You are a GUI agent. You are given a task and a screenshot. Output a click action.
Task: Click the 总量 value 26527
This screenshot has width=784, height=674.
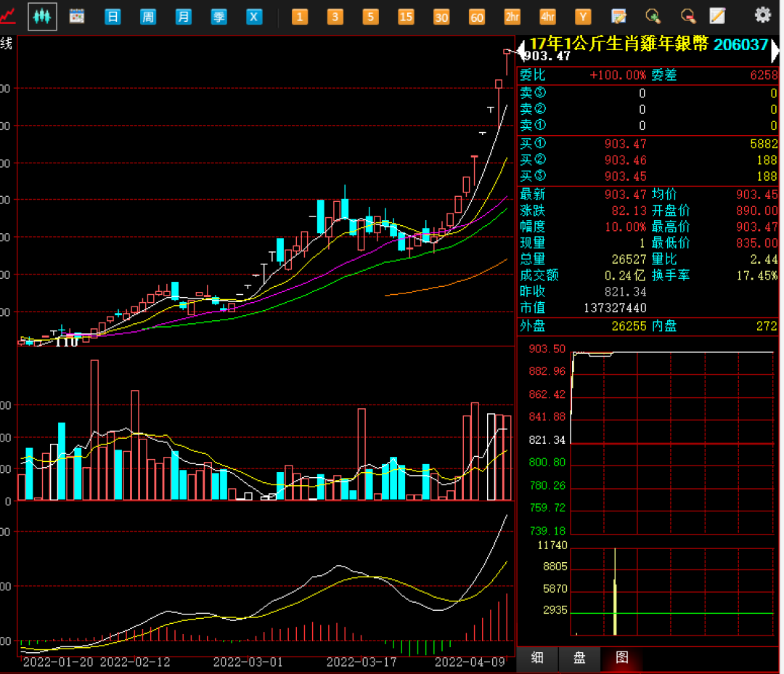point(629,259)
